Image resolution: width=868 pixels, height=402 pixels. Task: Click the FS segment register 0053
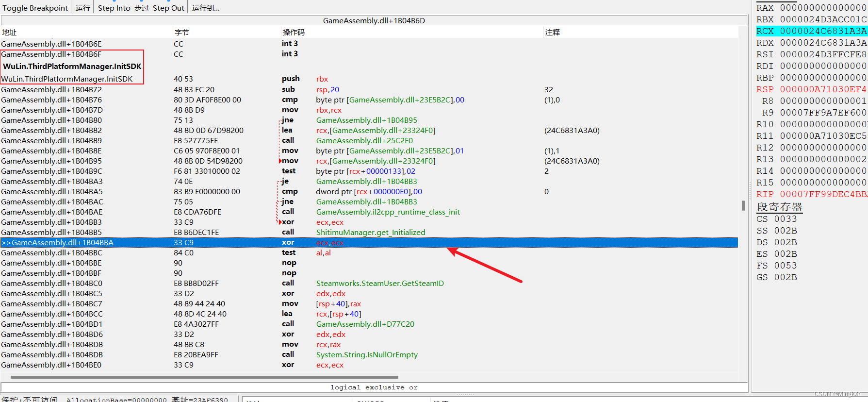[786, 266]
